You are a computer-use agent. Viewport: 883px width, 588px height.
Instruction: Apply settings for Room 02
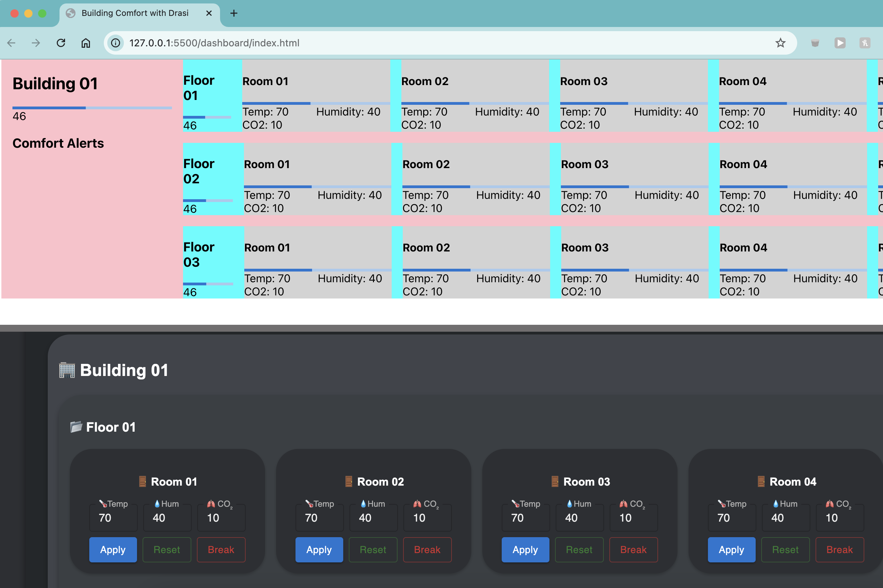point(319,550)
